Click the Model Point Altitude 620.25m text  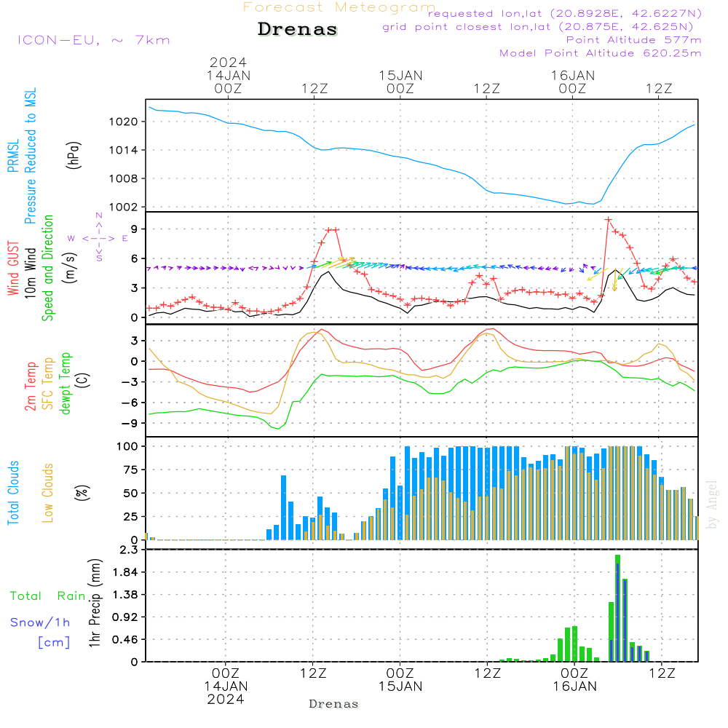click(601, 53)
